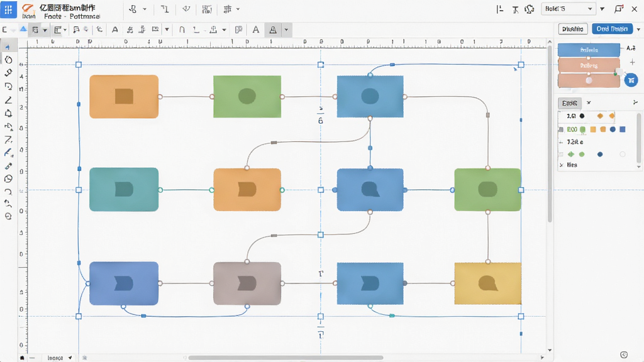Open the arrow beside the underlined A icon
Screen dimensions: 644x362
[x=286, y=30]
